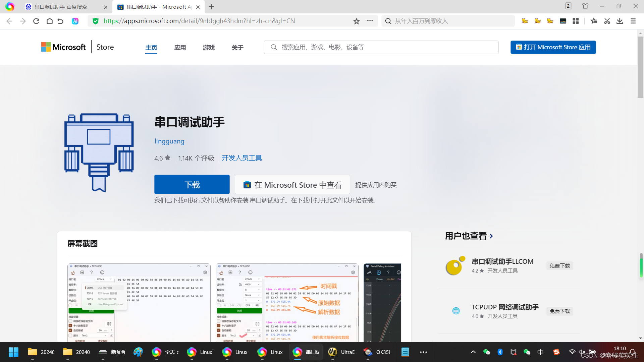
Task: Click 免费下载 for 串口调试助手LLCOM
Action: (560, 266)
